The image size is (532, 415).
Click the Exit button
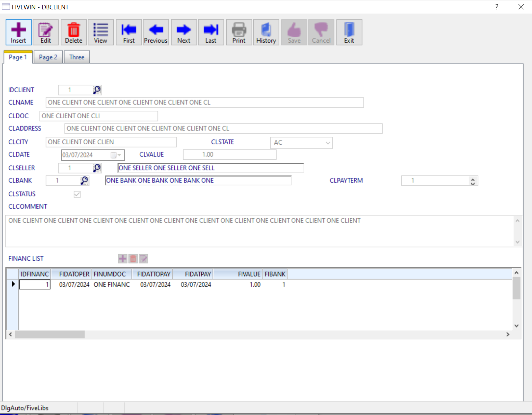349,32
